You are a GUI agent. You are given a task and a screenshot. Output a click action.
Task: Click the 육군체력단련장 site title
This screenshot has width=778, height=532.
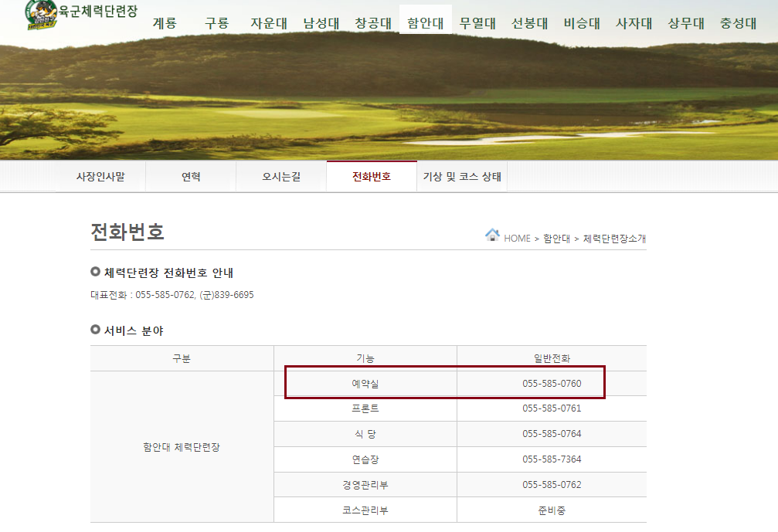98,11
